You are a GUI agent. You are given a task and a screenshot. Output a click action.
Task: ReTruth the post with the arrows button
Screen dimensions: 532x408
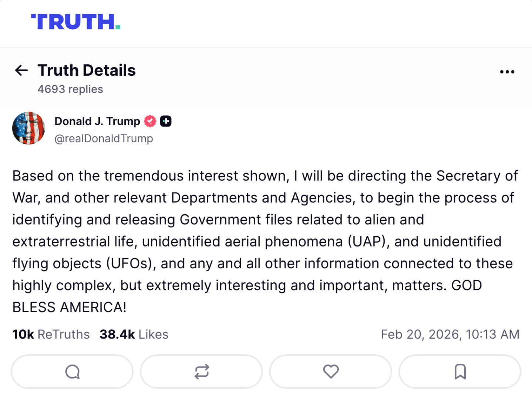[202, 372]
